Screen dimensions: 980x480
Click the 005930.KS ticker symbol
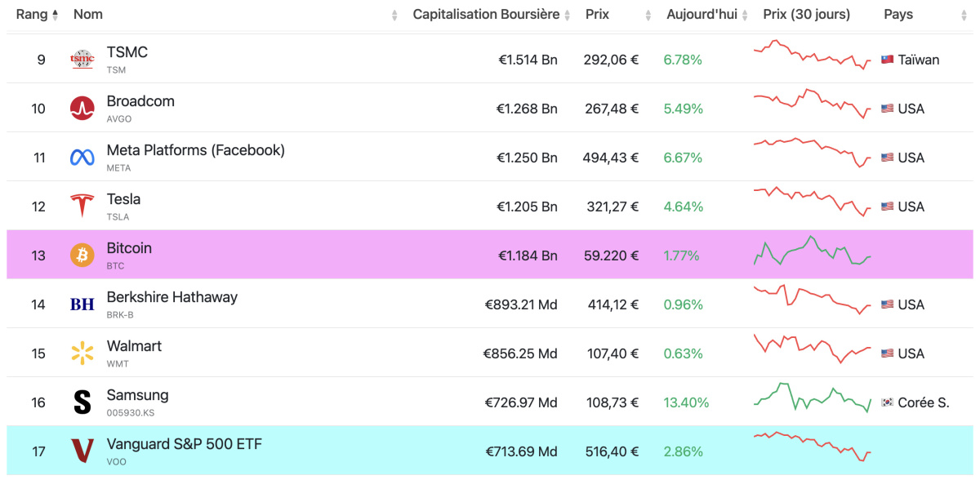point(131,413)
